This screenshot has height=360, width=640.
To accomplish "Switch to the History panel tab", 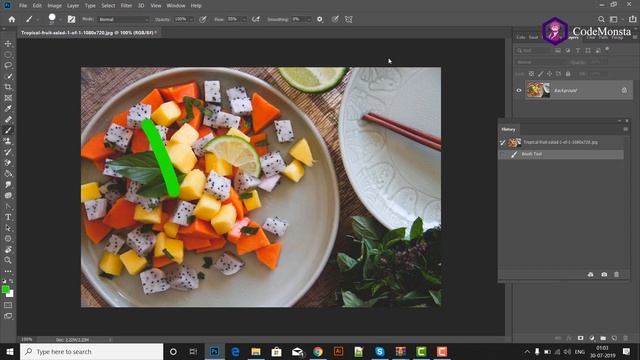I will [508, 129].
